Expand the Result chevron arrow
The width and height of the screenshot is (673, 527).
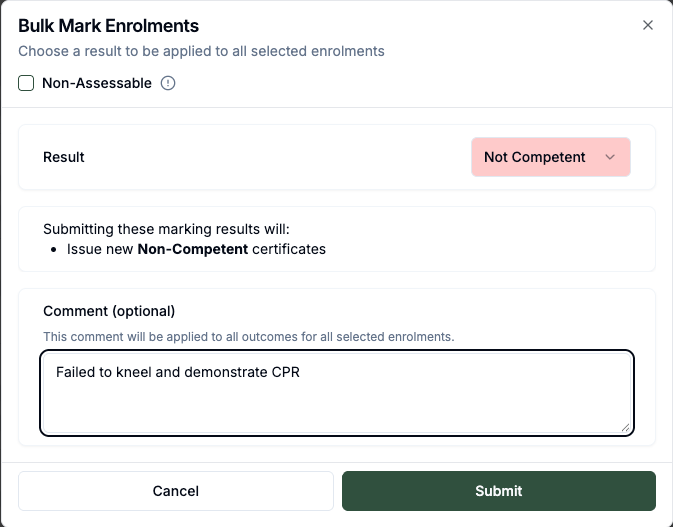(x=610, y=157)
